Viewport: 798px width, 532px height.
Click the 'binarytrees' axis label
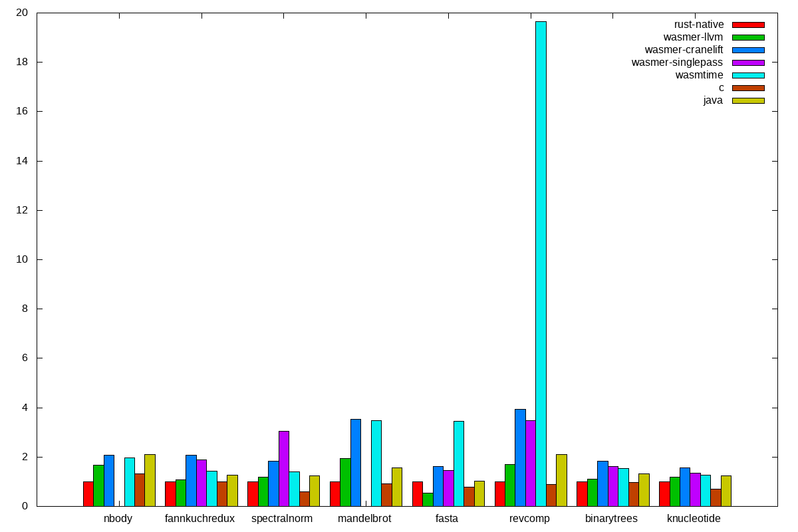pos(612,519)
